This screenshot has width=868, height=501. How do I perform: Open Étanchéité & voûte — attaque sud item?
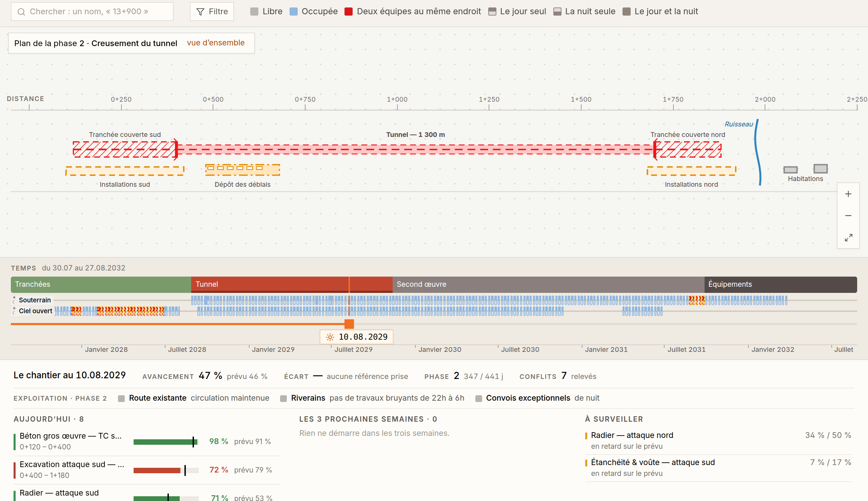point(718,468)
